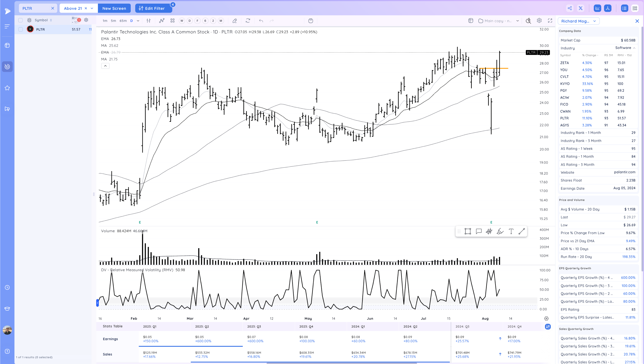Select the text annotation tool

(511, 231)
